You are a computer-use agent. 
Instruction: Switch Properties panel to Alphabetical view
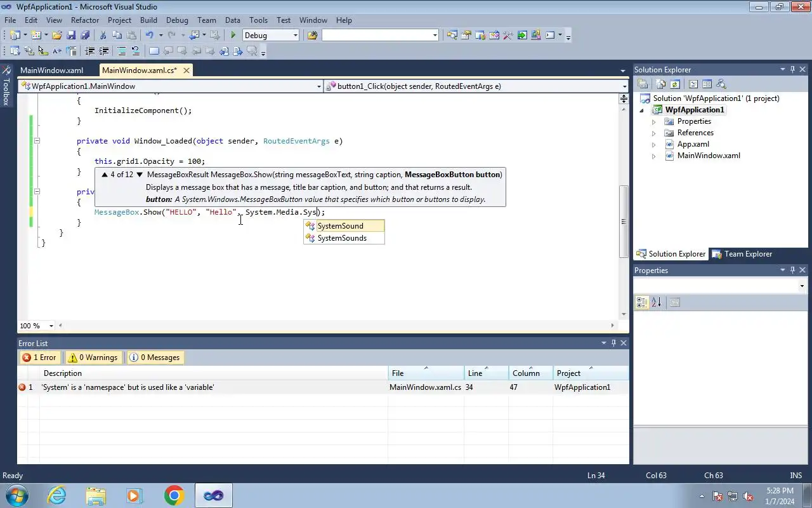coord(656,302)
